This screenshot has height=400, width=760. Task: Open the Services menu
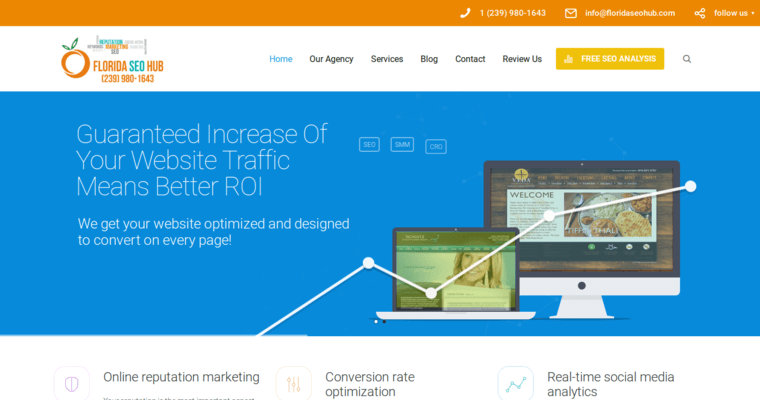[387, 59]
